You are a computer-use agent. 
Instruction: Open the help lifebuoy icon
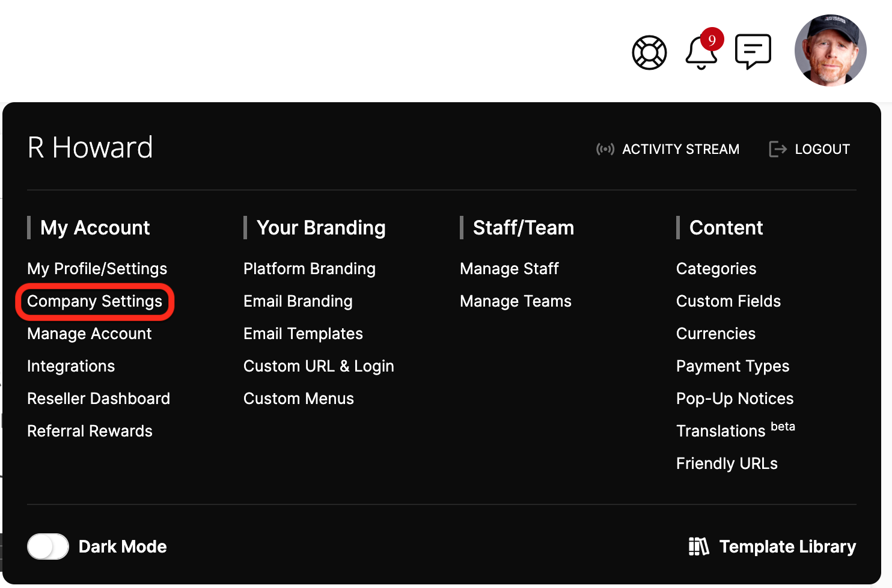tap(649, 52)
